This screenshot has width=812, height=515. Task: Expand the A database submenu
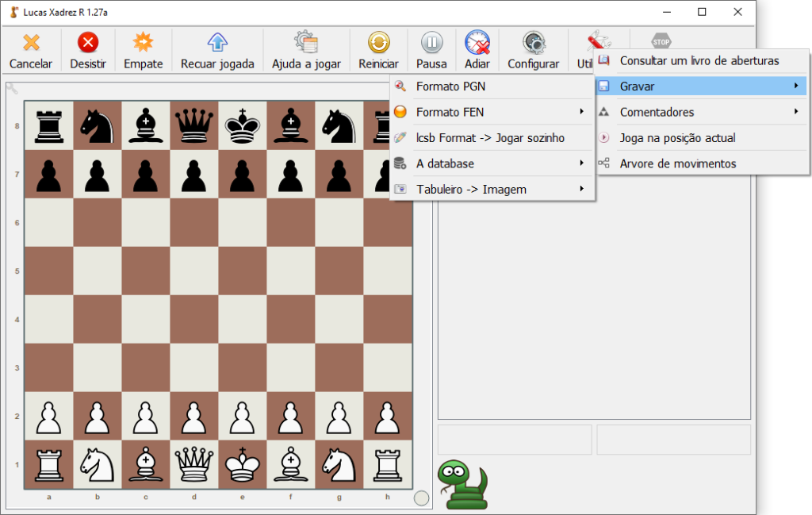[444, 164]
